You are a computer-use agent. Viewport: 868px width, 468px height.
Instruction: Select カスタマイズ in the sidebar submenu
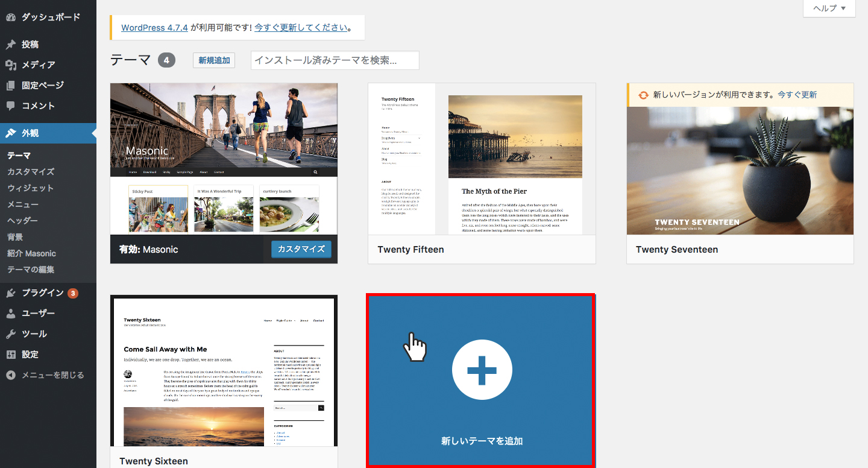click(x=31, y=172)
